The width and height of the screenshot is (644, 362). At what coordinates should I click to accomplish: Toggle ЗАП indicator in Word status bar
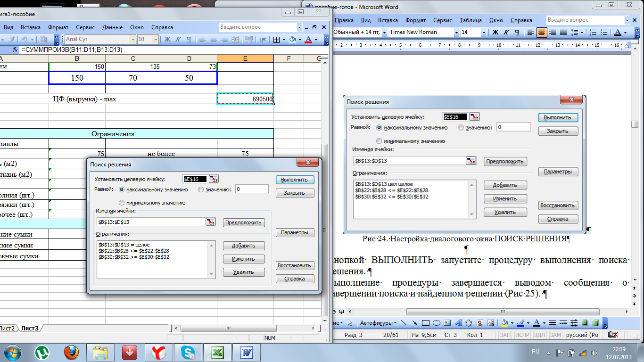[505, 335]
